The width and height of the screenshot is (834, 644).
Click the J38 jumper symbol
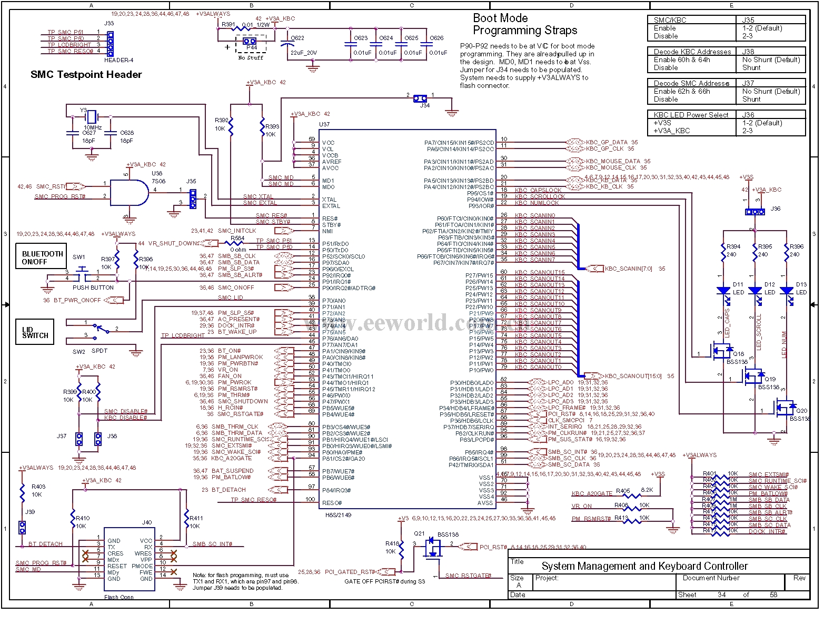point(98,439)
